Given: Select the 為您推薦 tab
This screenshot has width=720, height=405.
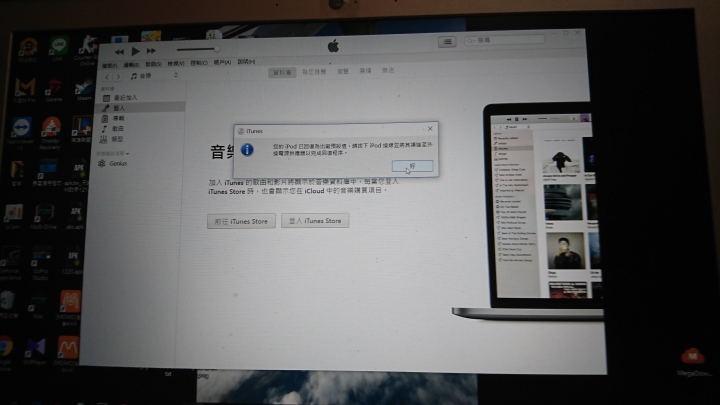Looking at the screenshot, I should 314,72.
